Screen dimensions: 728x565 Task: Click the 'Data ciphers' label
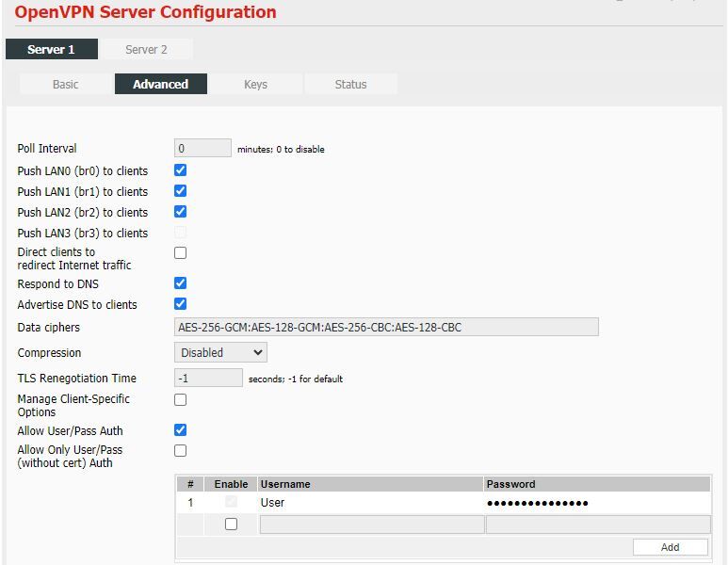(x=49, y=328)
